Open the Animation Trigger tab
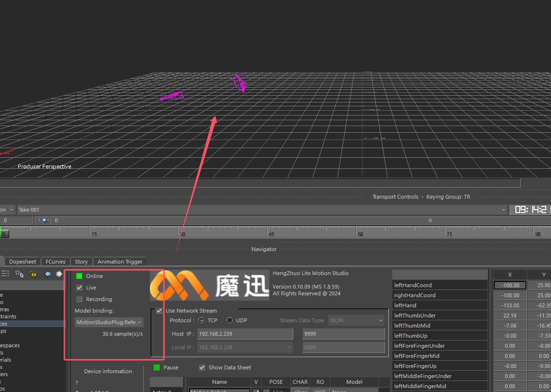The height and width of the screenshot is (392, 551). (x=120, y=262)
